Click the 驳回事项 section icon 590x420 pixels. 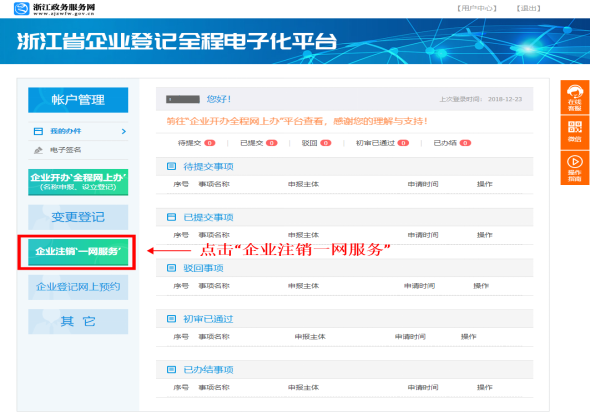click(171, 268)
